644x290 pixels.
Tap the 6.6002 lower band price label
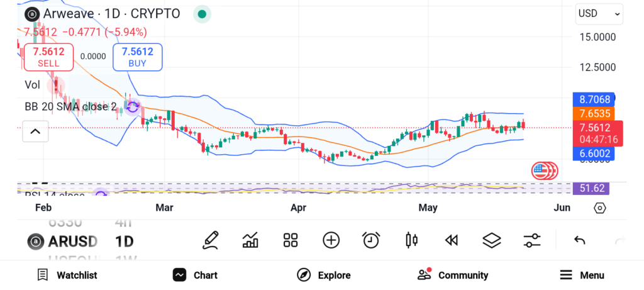click(x=594, y=153)
